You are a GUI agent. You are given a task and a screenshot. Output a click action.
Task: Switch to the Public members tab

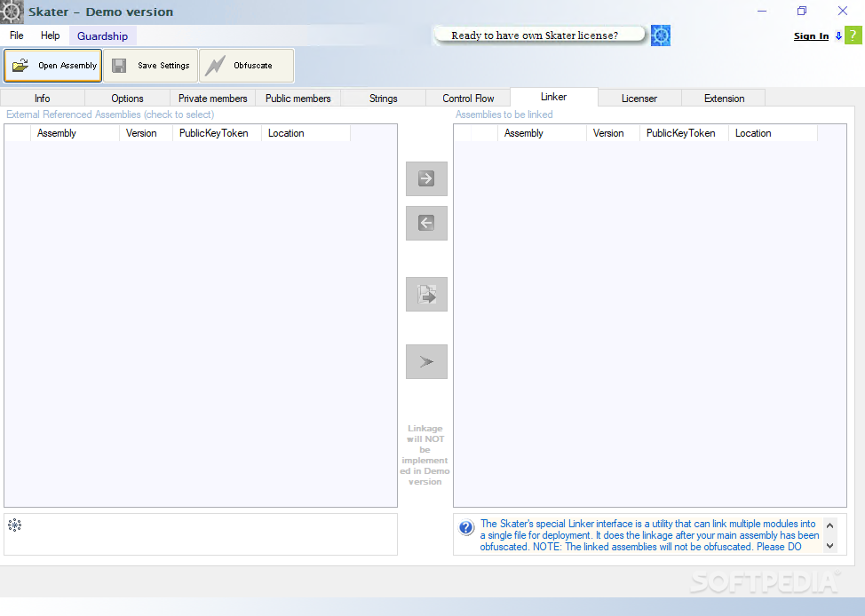[298, 99]
